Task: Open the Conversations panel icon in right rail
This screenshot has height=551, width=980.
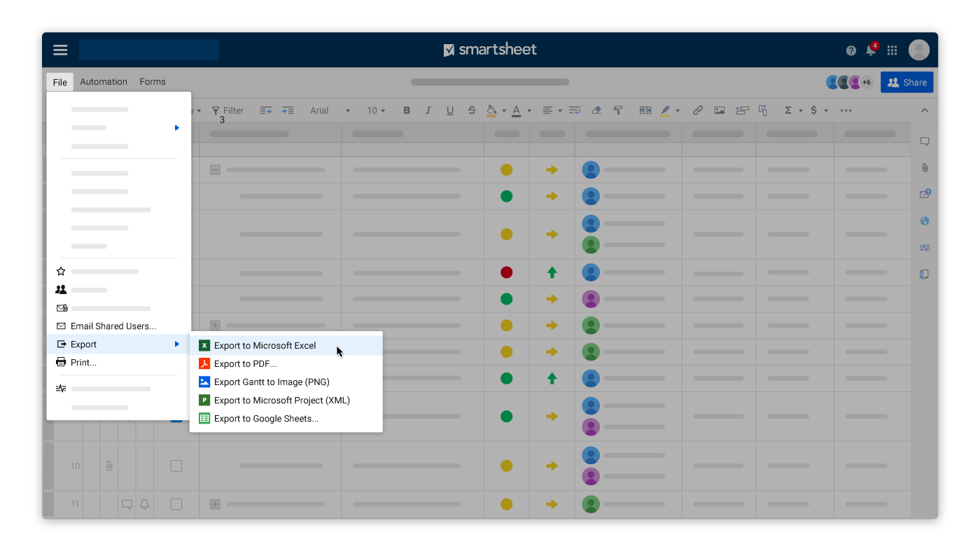Action: point(925,141)
